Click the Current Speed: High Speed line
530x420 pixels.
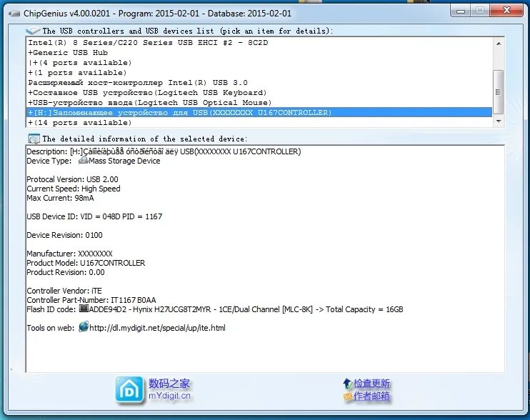tap(74, 189)
